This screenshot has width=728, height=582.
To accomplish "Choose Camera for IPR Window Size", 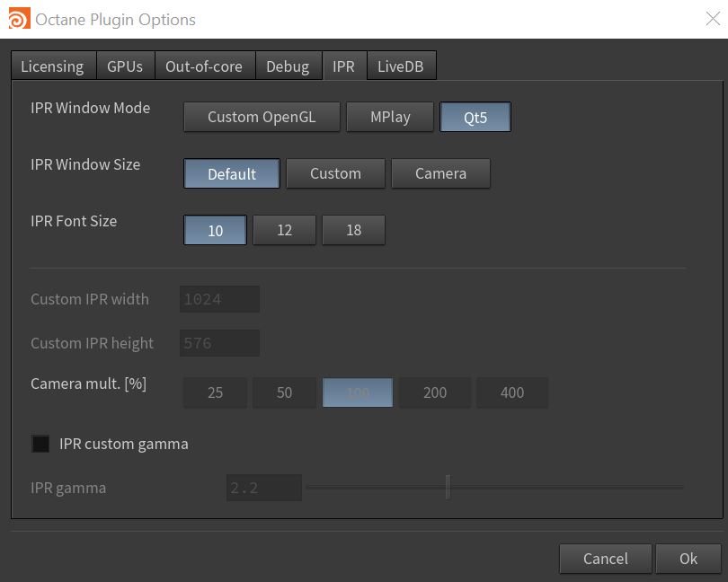I will click(x=440, y=174).
